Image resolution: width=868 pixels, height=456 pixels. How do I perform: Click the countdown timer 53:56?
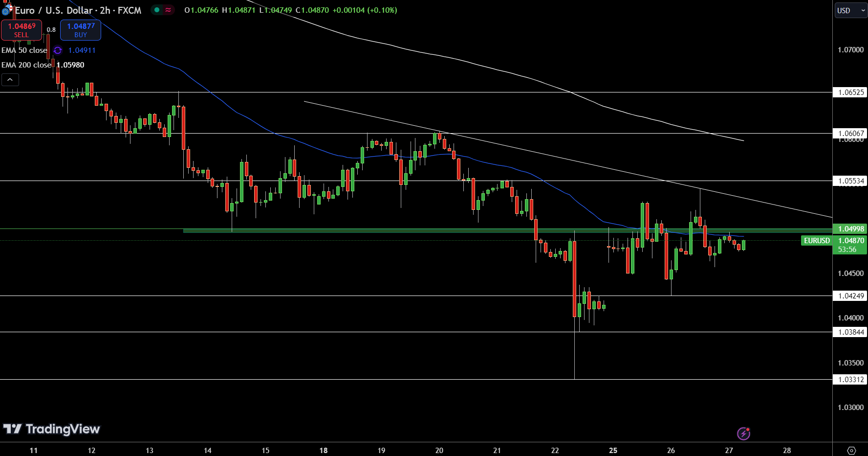pos(847,250)
